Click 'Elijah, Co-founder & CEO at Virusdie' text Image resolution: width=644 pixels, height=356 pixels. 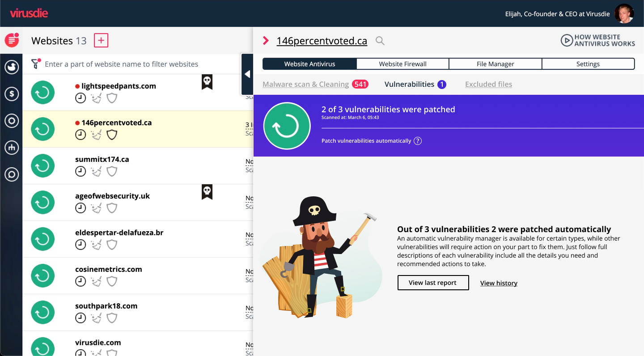558,14
